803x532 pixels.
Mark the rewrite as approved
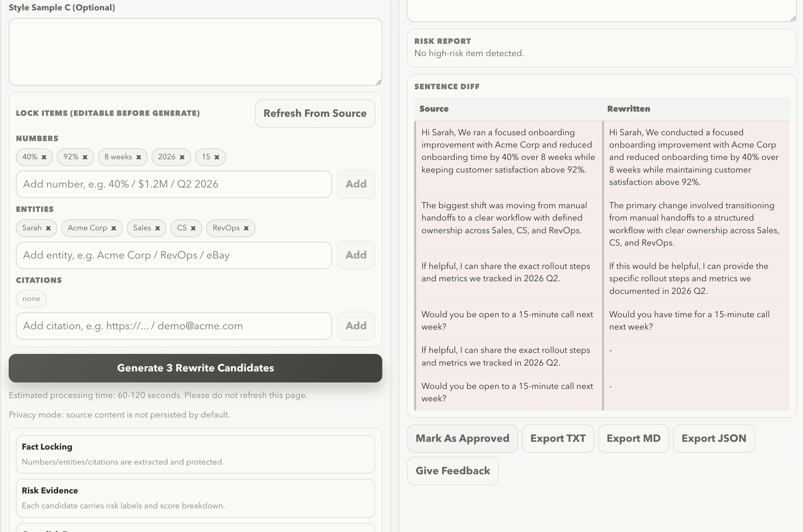[x=462, y=438]
